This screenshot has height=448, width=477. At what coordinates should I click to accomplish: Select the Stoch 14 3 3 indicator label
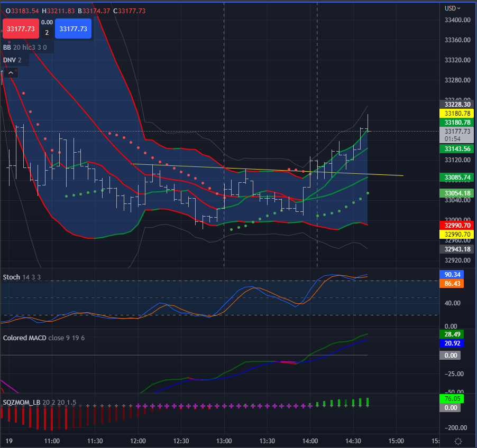point(22,277)
